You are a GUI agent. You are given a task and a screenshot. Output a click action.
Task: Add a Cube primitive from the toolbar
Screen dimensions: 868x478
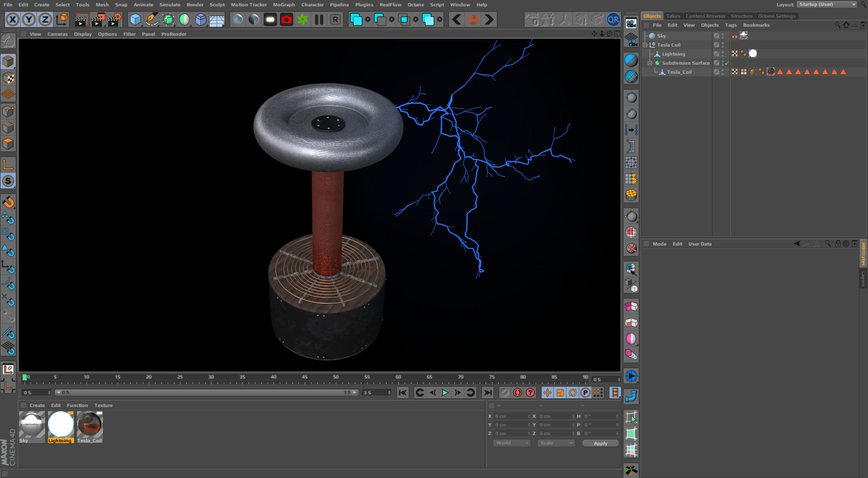136,19
